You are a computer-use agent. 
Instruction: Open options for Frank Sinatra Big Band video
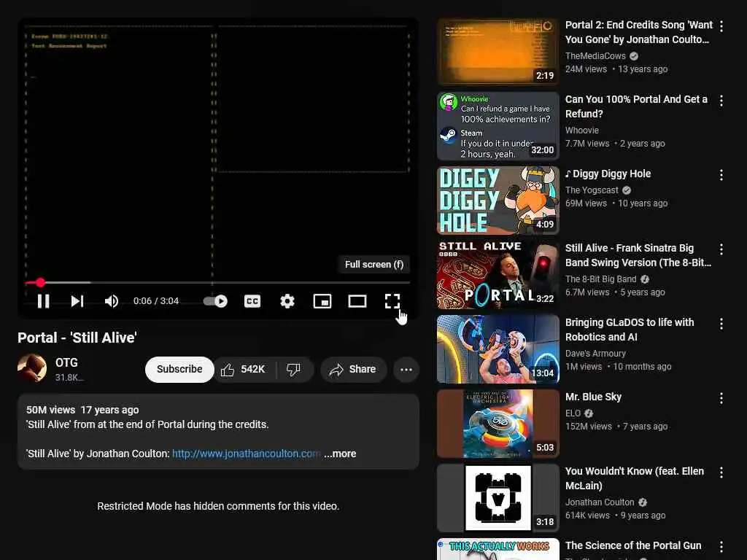(721, 249)
